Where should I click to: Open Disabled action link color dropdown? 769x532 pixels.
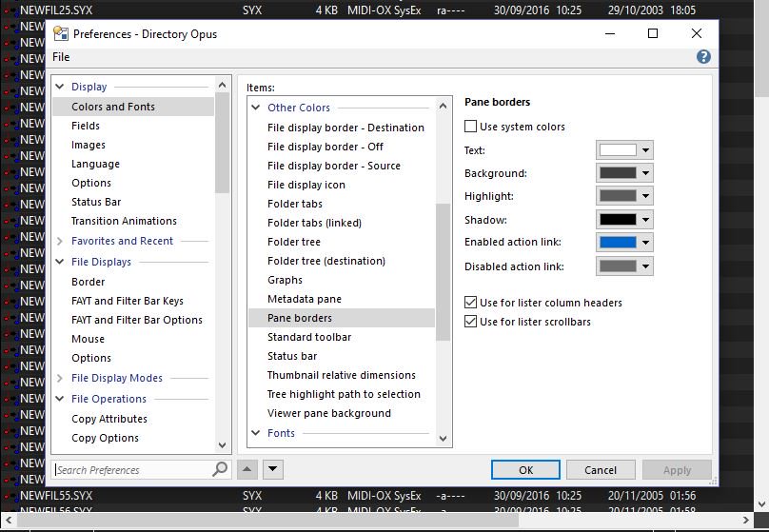(645, 266)
